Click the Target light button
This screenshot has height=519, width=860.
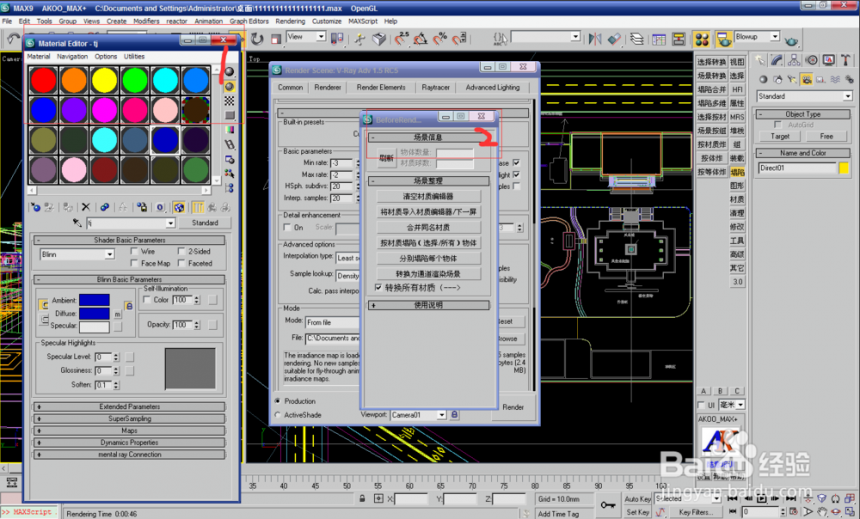779,136
